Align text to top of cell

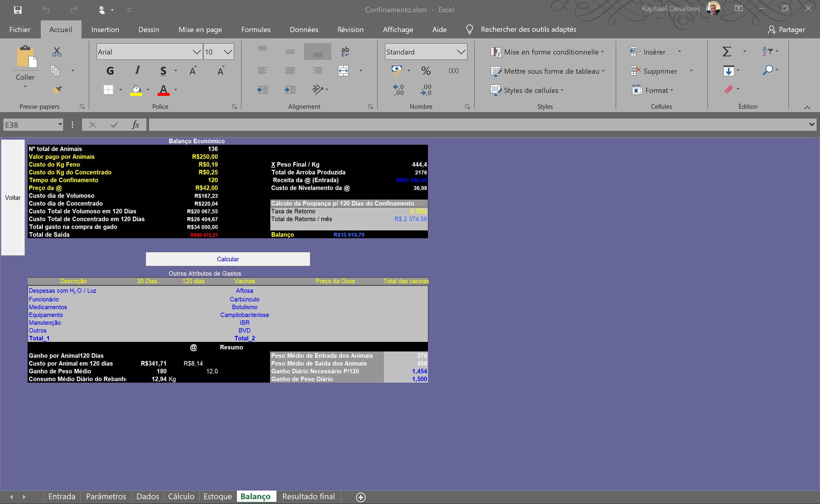coord(262,49)
